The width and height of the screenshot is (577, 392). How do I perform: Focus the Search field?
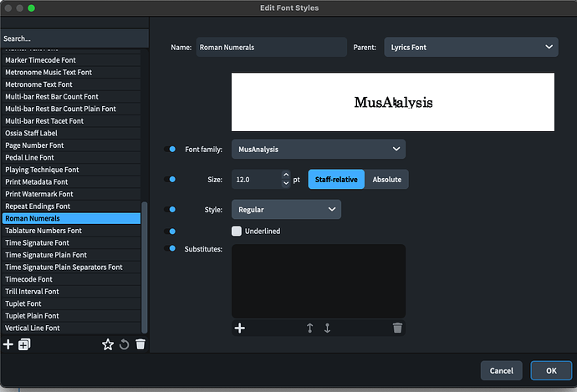(74, 38)
